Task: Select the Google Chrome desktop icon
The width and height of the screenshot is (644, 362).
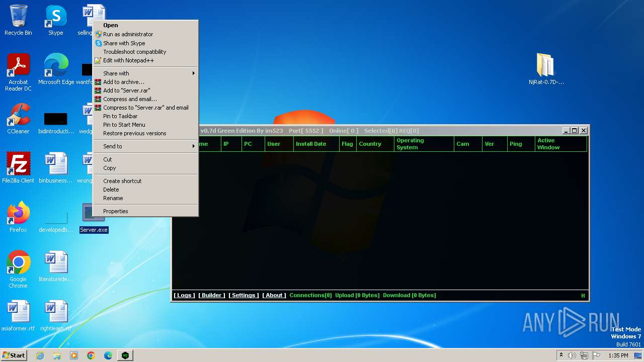Action: (x=18, y=269)
